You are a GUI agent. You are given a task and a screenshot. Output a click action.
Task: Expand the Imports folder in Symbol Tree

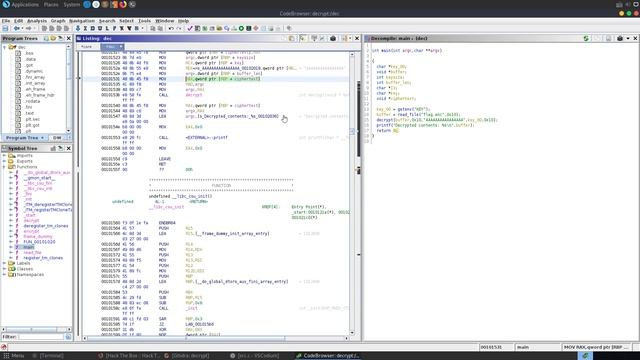[4, 156]
